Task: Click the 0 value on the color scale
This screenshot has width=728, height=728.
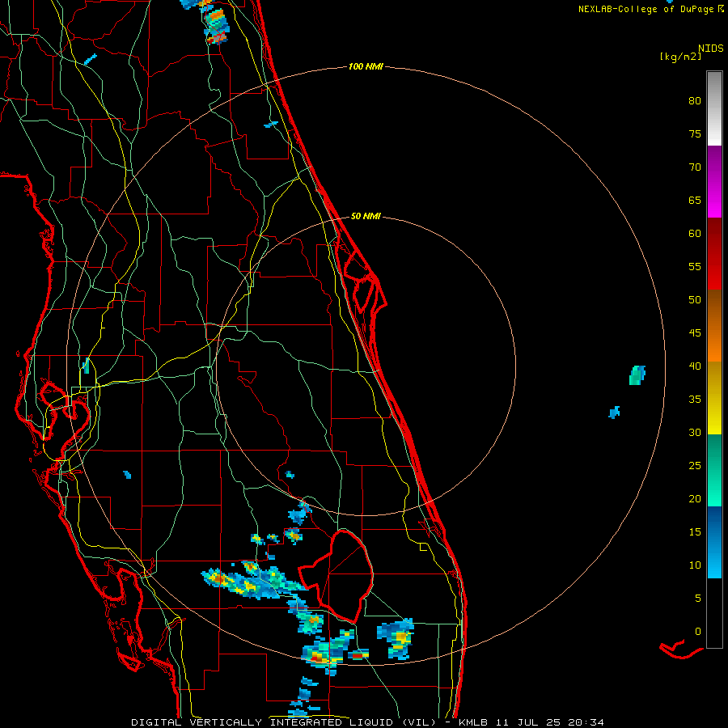Action: (698, 632)
